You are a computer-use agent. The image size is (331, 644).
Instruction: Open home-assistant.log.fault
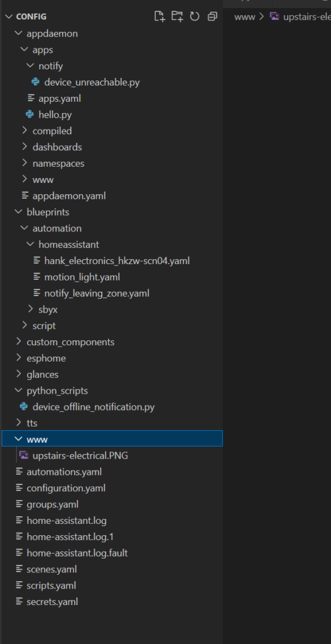(x=77, y=553)
